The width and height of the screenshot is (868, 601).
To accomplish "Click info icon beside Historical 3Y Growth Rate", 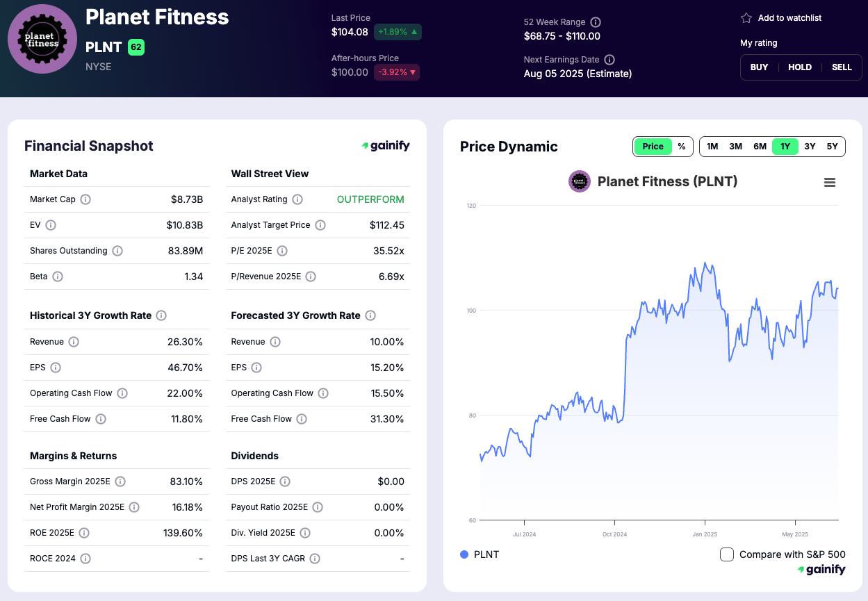I will 161,315.
